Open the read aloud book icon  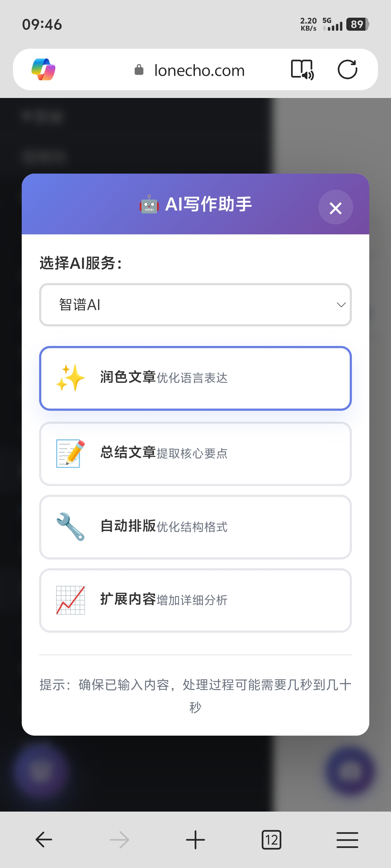[302, 70]
